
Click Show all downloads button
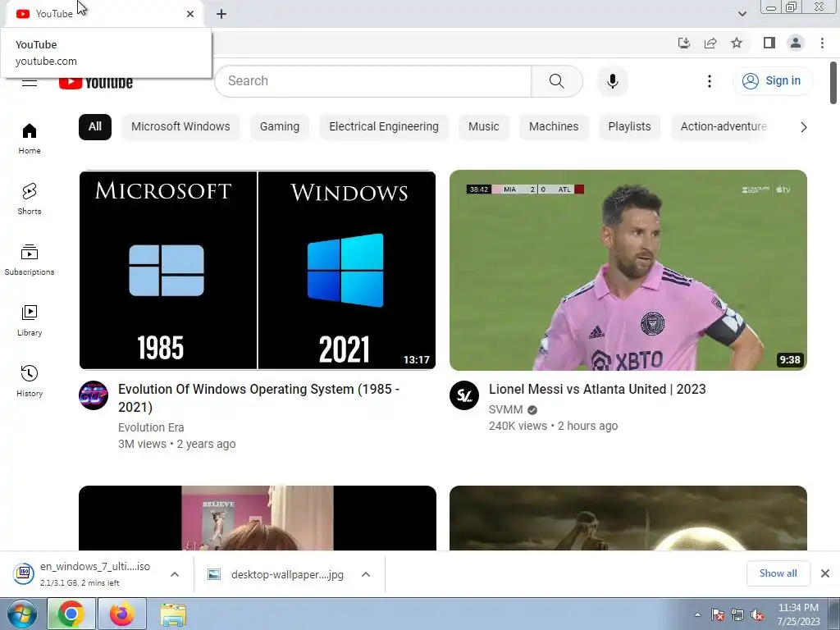[x=778, y=573]
